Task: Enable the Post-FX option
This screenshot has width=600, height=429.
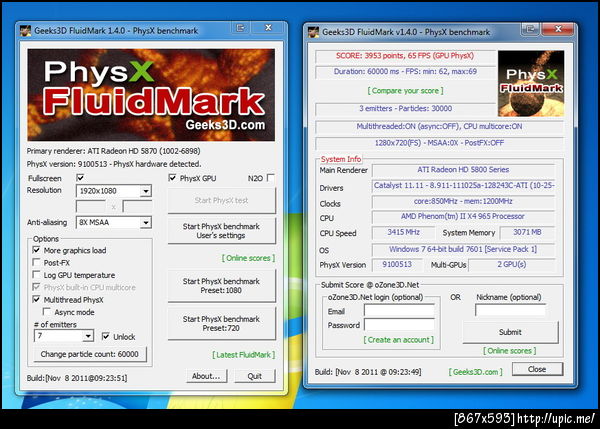Action: (36, 263)
